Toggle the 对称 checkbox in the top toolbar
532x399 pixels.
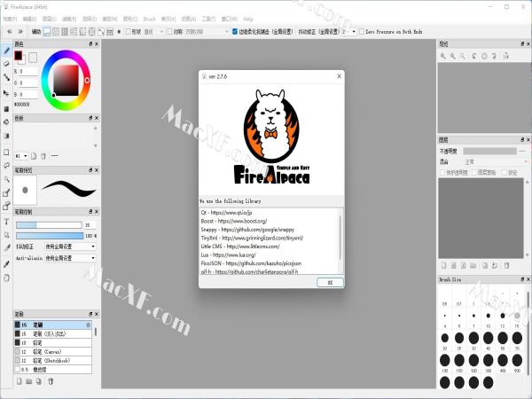click(x=170, y=32)
